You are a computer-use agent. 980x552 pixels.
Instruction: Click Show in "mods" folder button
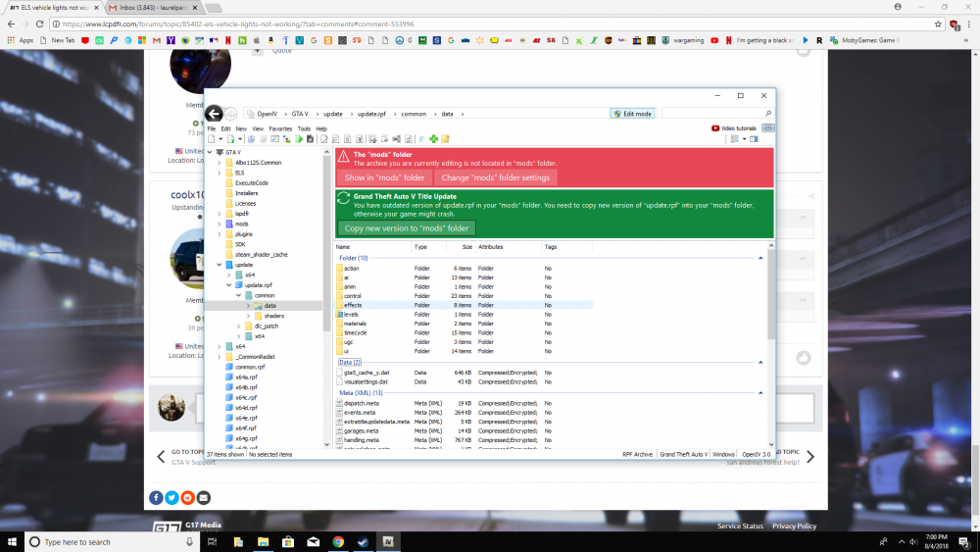click(x=384, y=177)
